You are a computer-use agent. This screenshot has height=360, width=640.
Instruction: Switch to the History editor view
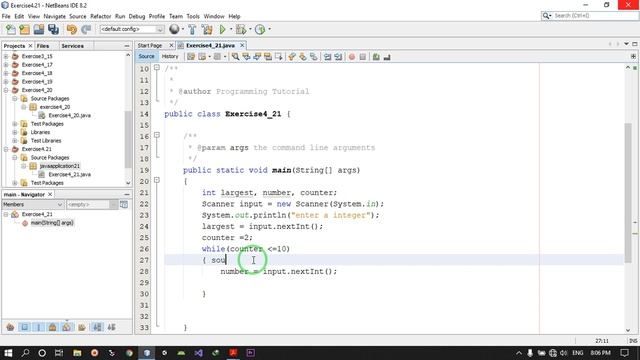click(170, 57)
